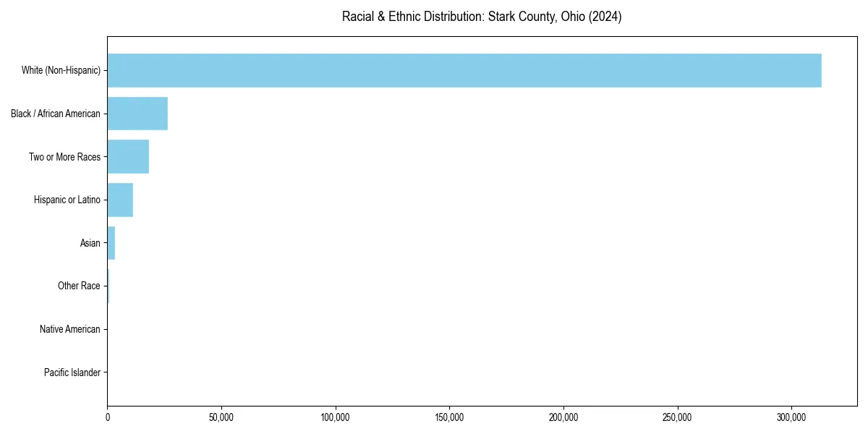Click the Two or More Races bar

(128, 156)
